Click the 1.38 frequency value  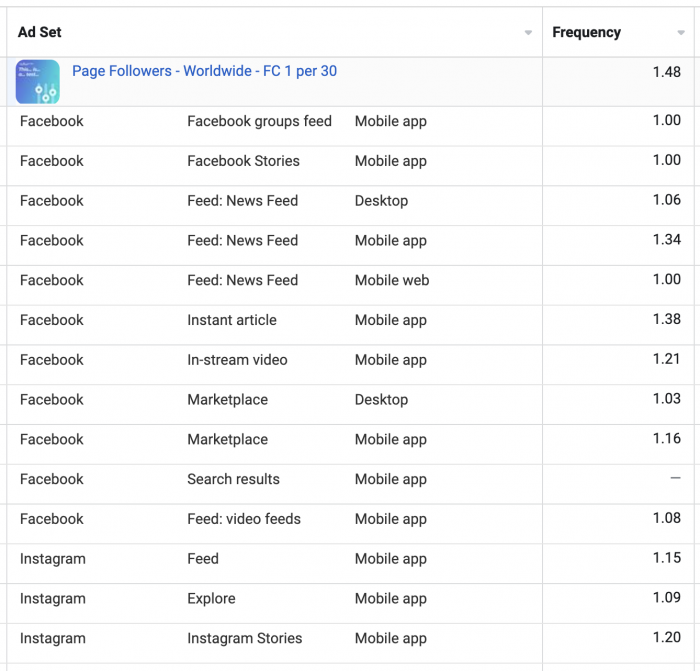point(667,319)
